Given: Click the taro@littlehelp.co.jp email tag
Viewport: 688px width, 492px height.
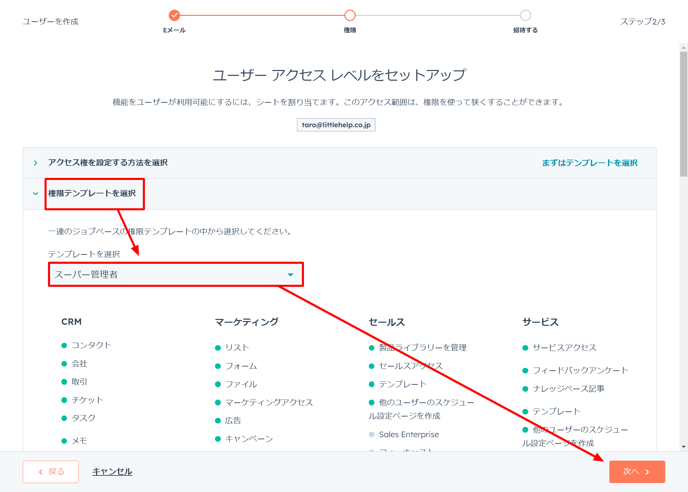Looking at the screenshot, I should (336, 125).
